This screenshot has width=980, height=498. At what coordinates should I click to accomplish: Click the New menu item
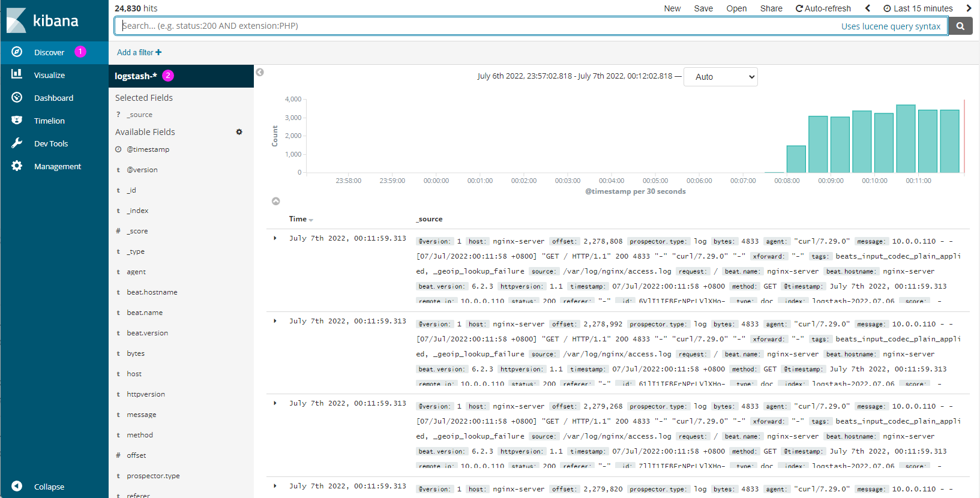pyautogui.click(x=672, y=8)
